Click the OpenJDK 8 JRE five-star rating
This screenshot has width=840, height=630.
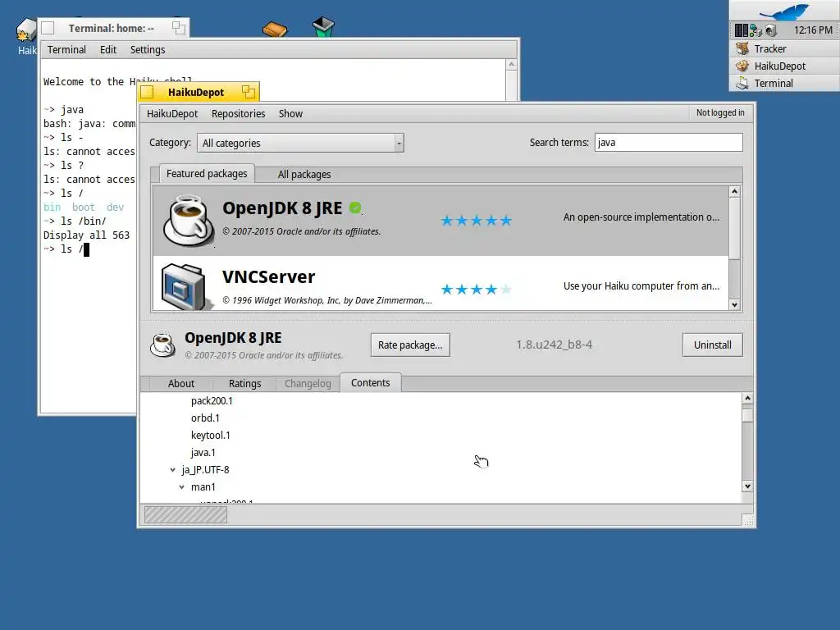477,221
